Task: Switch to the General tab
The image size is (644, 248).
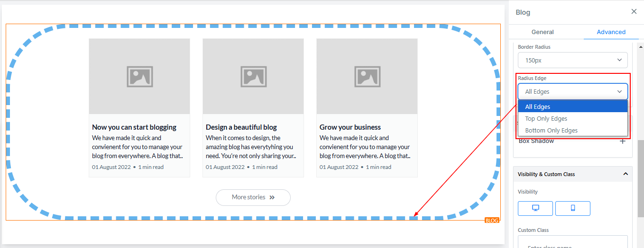Action: (543, 32)
